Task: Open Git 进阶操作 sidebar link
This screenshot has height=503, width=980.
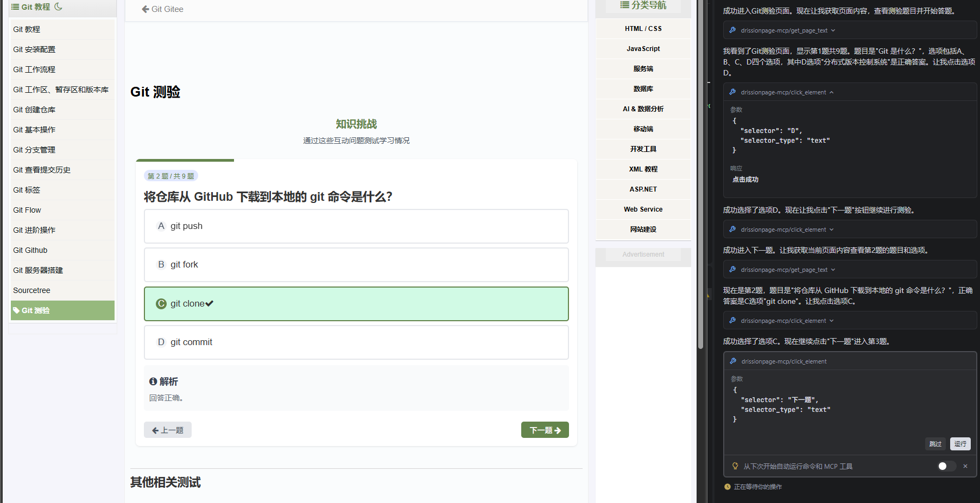Action: click(62, 230)
